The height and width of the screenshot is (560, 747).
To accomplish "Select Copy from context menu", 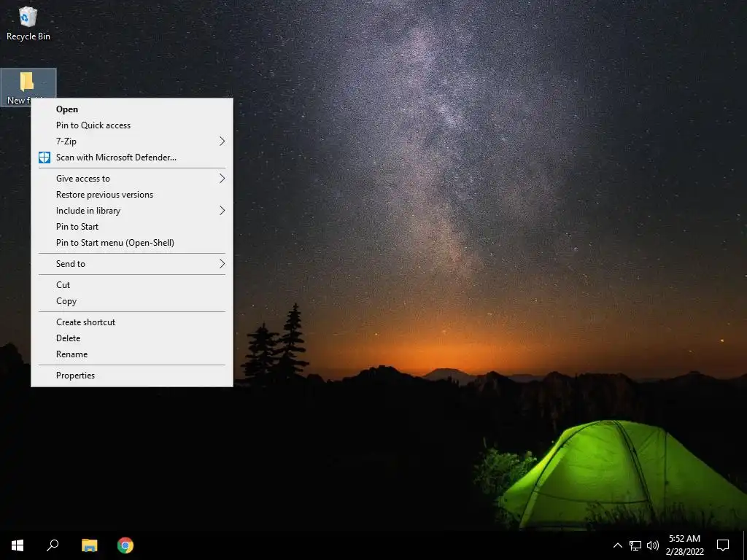I will click(x=132, y=301).
